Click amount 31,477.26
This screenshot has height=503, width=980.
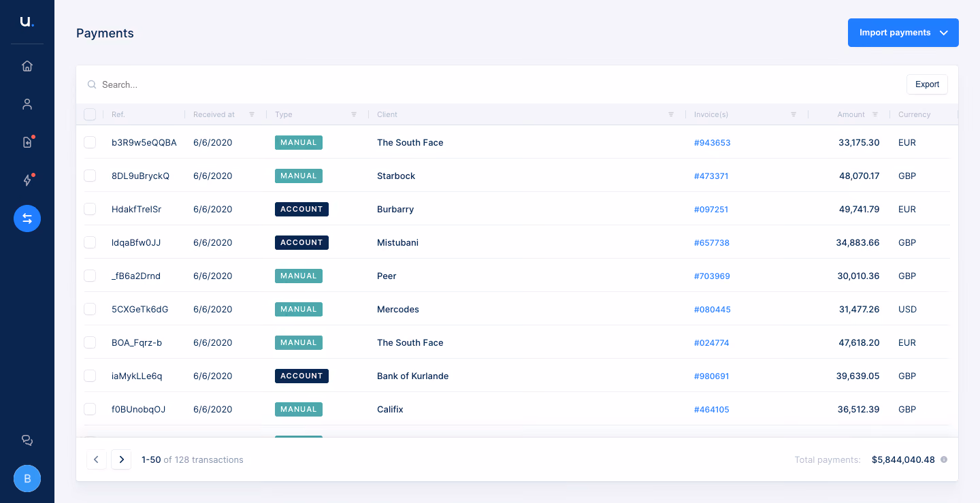point(859,309)
